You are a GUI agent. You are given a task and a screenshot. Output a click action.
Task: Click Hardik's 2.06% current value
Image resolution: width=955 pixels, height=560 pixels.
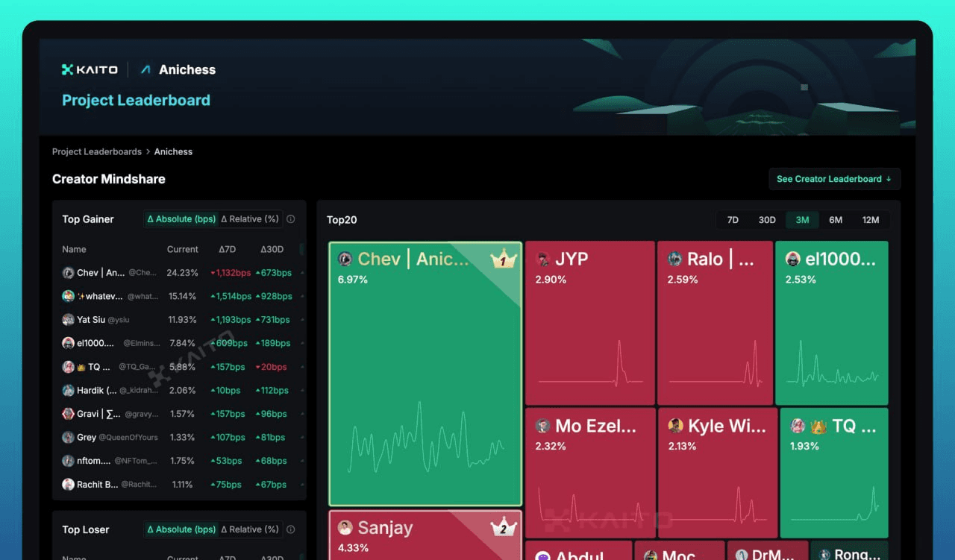pyautogui.click(x=182, y=390)
